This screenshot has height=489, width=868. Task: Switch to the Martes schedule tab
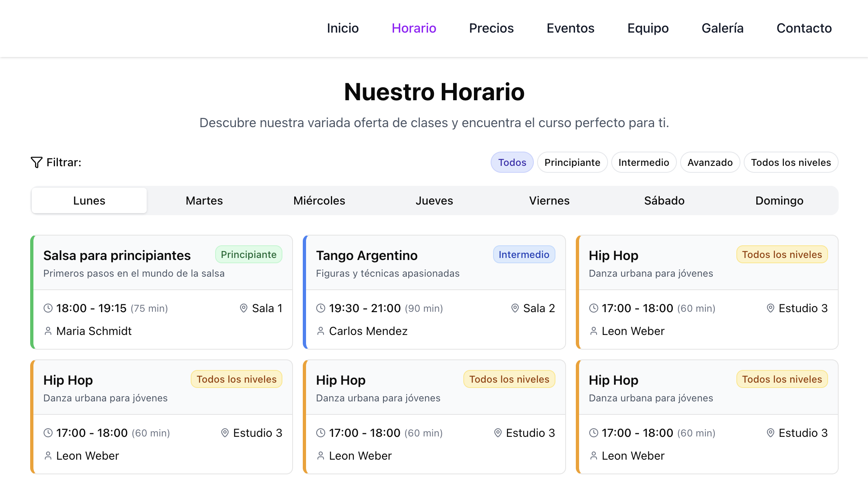point(204,200)
